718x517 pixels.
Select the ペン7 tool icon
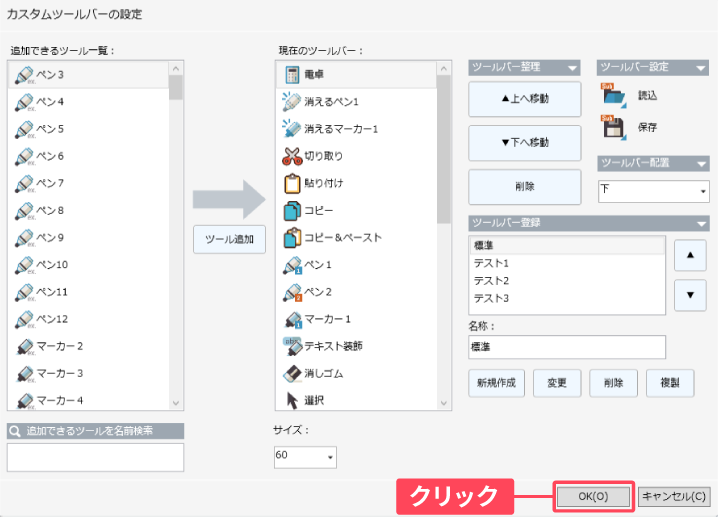24,184
